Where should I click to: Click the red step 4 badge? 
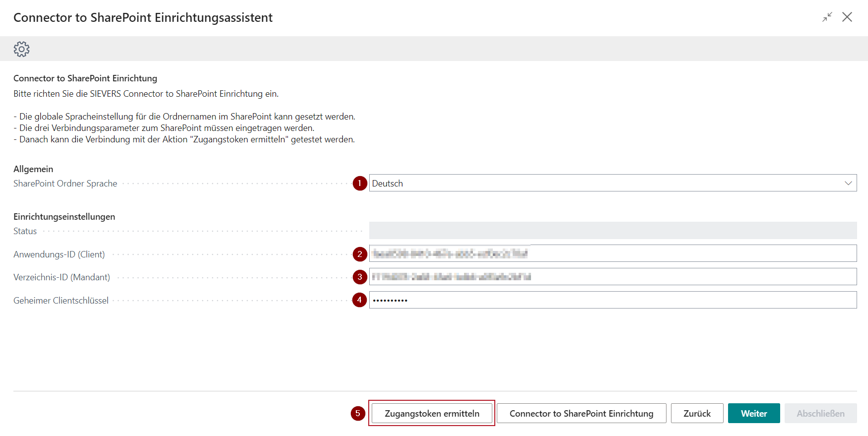(360, 300)
